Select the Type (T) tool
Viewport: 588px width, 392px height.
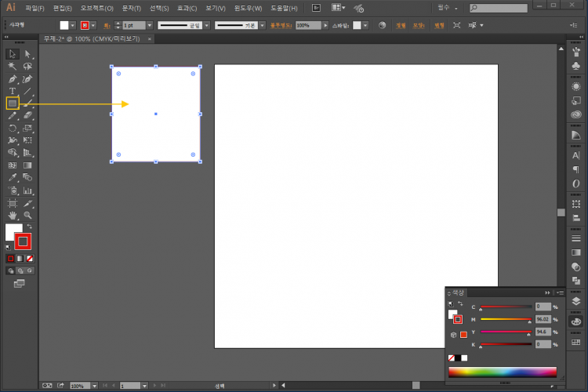[x=13, y=91]
